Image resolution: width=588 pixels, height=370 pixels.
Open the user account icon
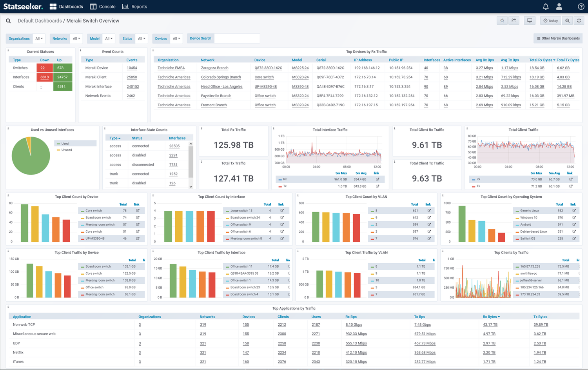(x=559, y=6)
